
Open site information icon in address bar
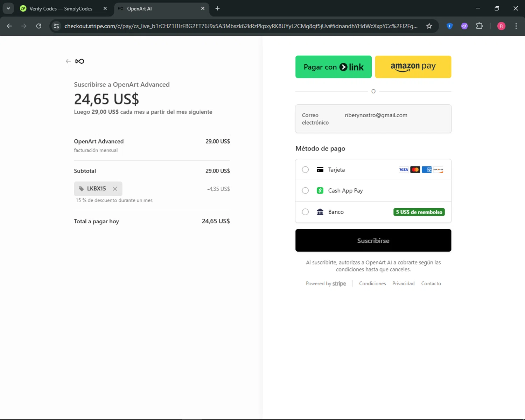[56, 26]
